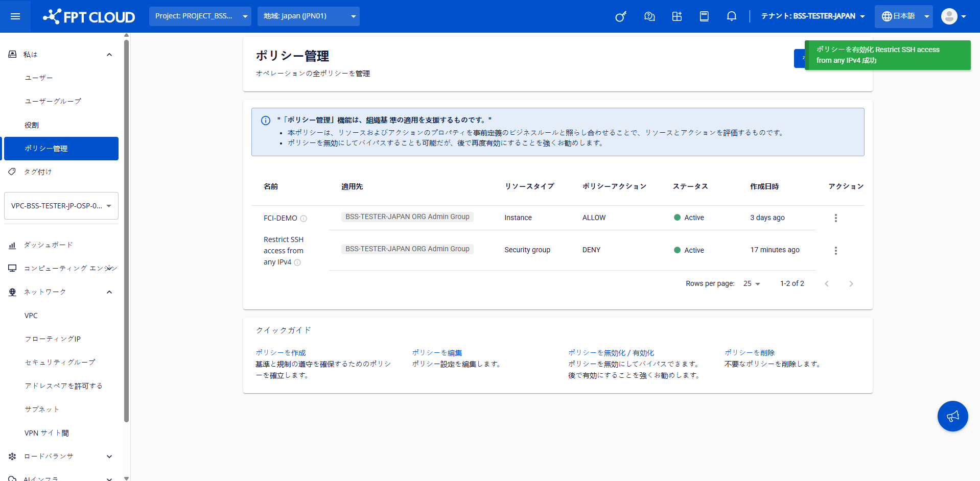Go to previous page of policy table
This screenshot has height=481, width=980.
tap(827, 284)
